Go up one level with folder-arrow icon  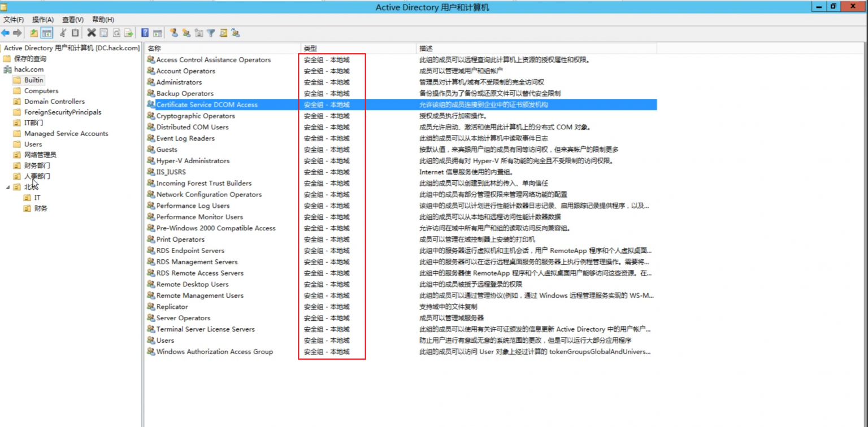34,33
